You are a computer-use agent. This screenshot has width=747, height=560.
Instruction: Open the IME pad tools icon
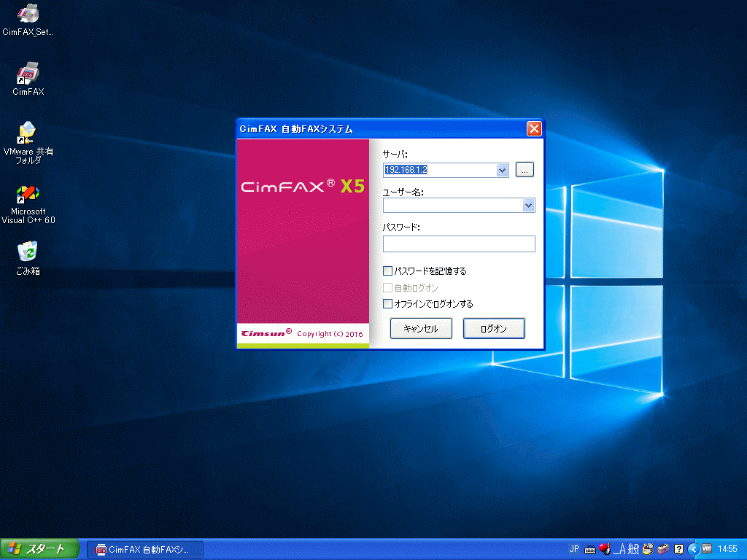pos(648,549)
